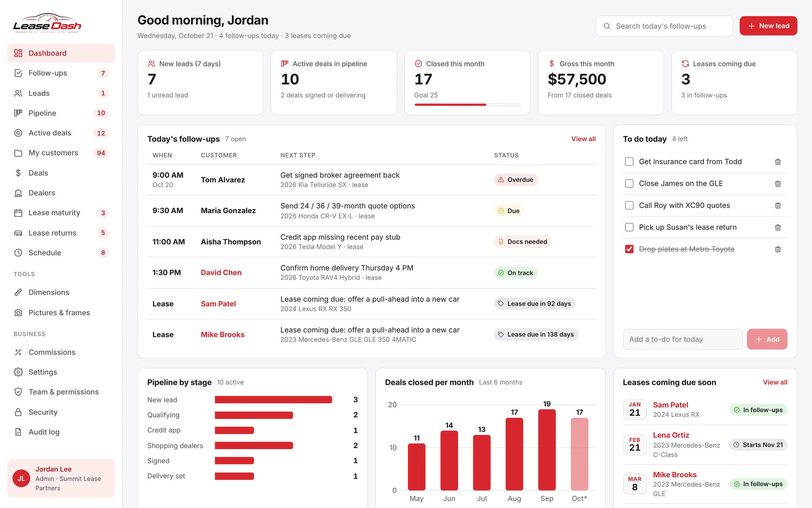This screenshot has height=508, width=812.
Task: Click the Security lock icon
Action: [18, 412]
